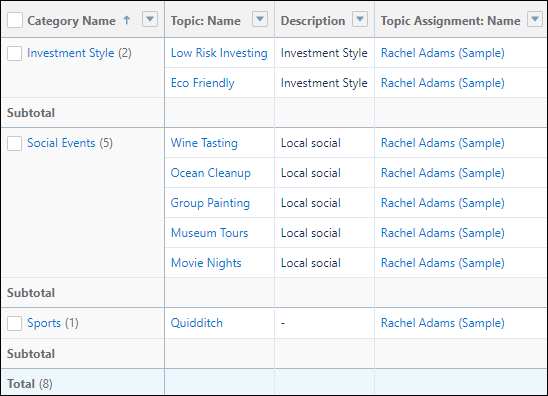Click the Category Name column header text
548x396 pixels.
[x=71, y=21]
